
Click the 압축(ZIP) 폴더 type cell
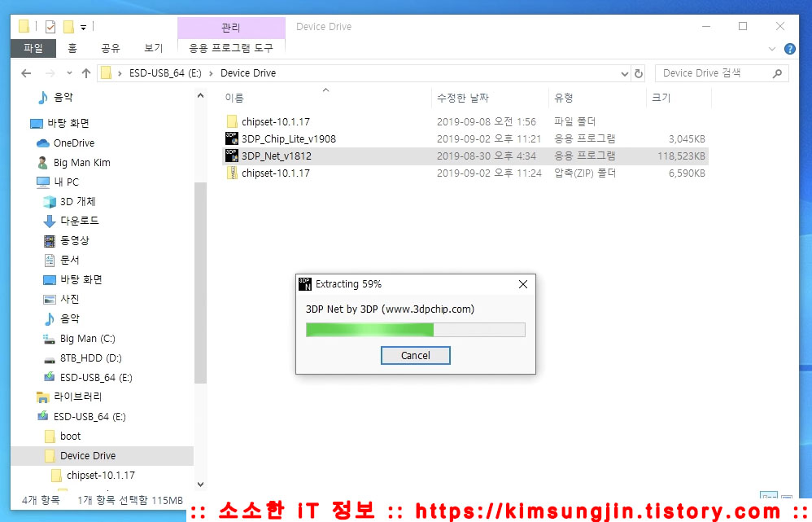pyautogui.click(x=585, y=173)
